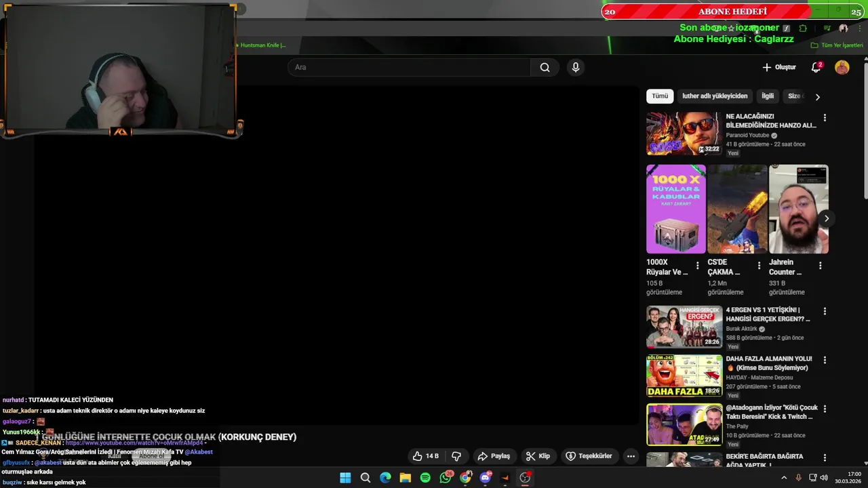
Task: Open Paranoid Youtube channel link
Action: click(747, 136)
